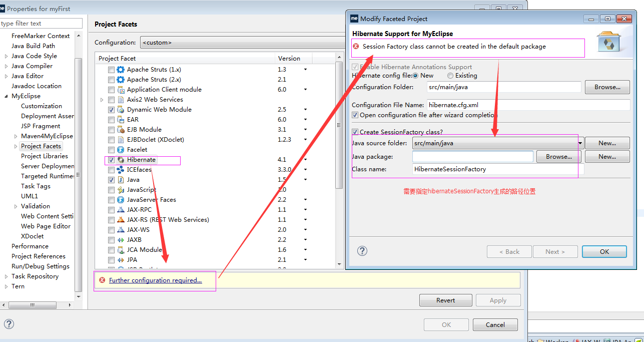Click the JPA facet icon

[121, 260]
